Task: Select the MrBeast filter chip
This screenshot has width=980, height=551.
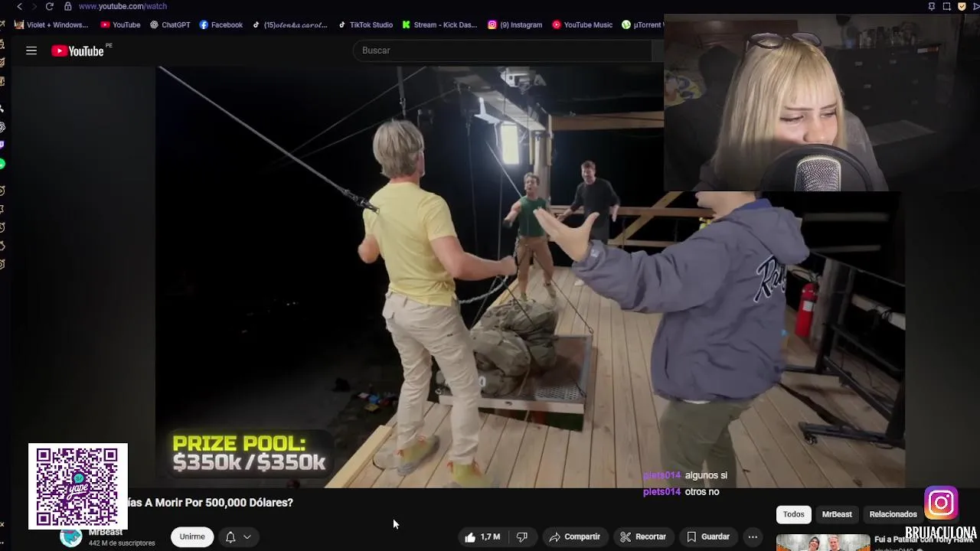Action: 837,514
